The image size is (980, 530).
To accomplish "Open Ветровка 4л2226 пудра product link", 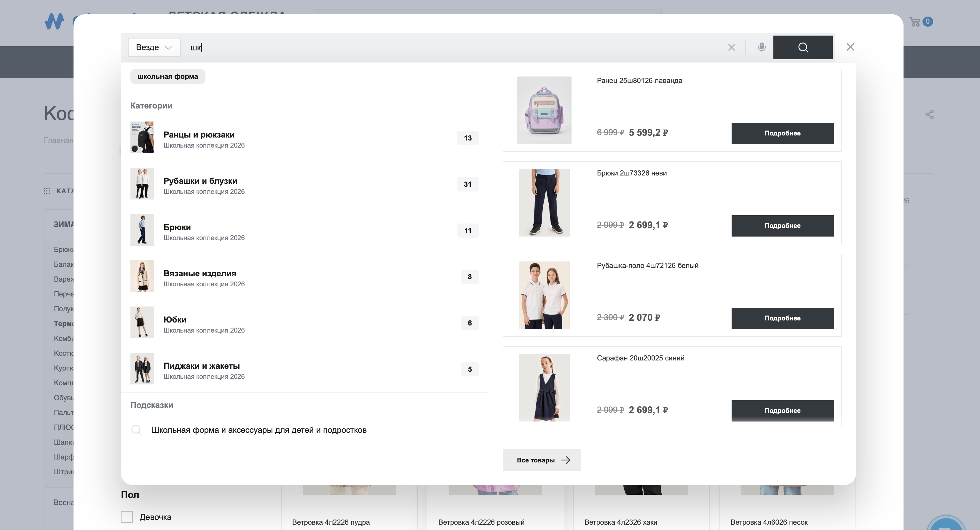I will click(x=331, y=522).
